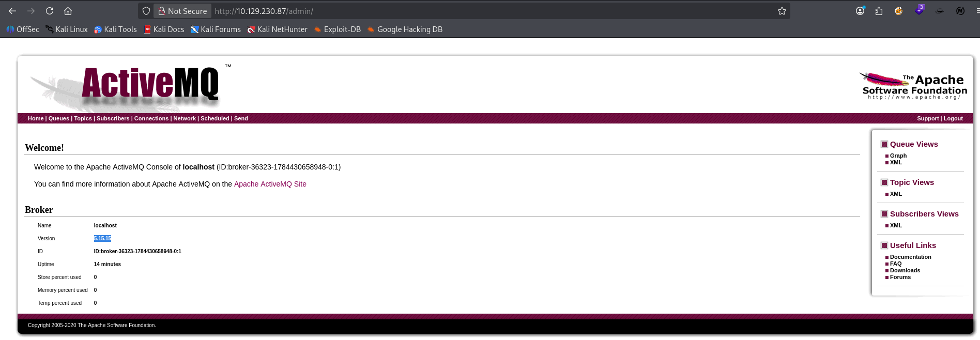Viewport: 980px width, 340px height.
Task: Open the Connections menu item
Action: pos(151,118)
